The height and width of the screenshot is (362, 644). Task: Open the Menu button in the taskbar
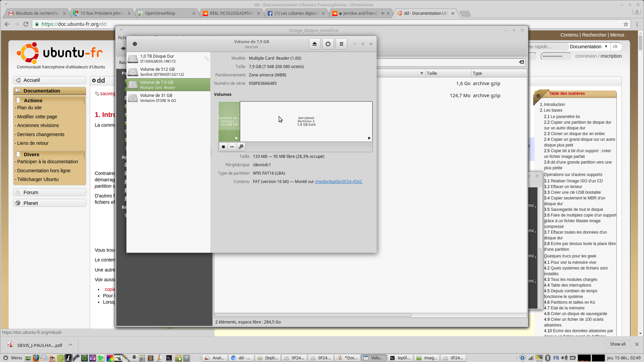pos(13,358)
